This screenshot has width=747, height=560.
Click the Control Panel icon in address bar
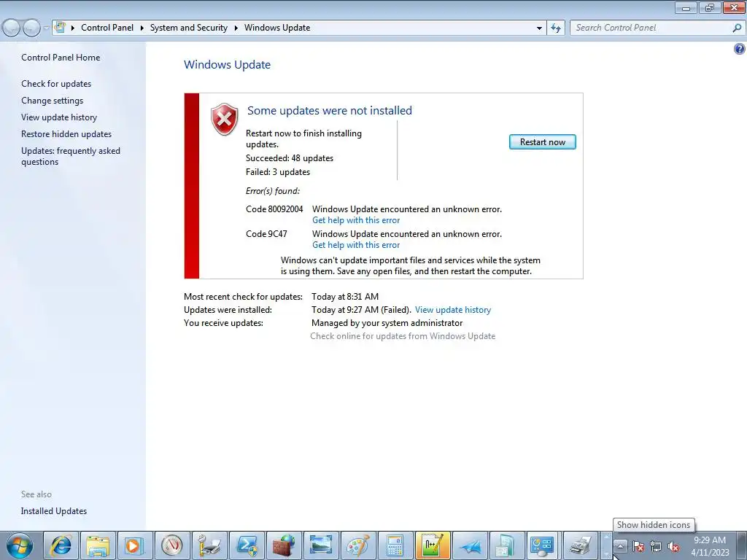coord(60,27)
